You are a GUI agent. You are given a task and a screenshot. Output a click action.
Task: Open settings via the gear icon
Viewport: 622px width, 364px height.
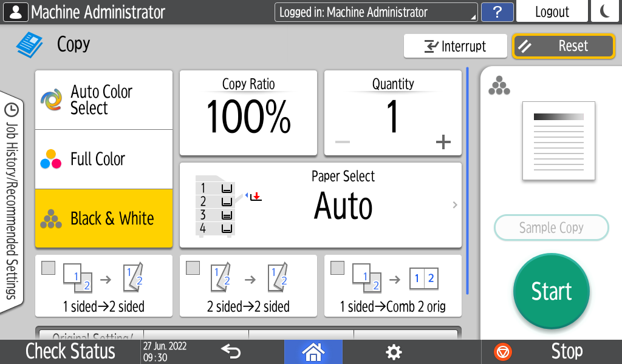[394, 352]
